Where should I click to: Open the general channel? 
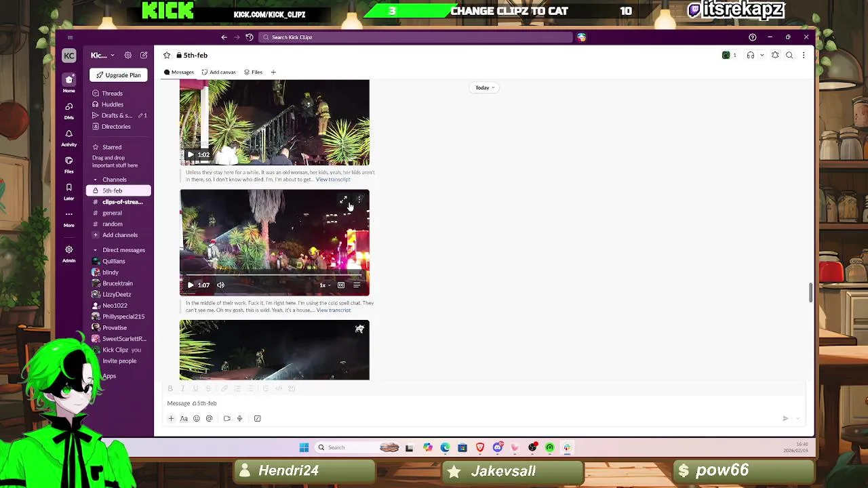112,213
